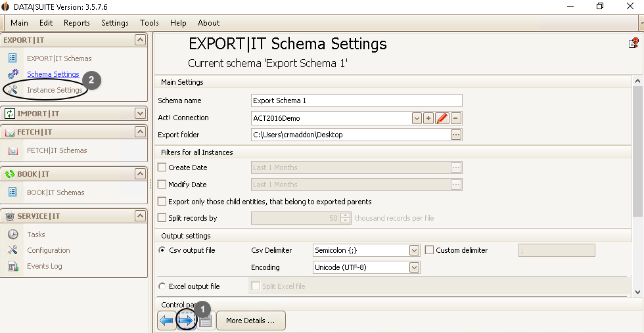Image resolution: width=644 pixels, height=333 pixels.
Task: Open Create Date filter options button
Action: [456, 167]
